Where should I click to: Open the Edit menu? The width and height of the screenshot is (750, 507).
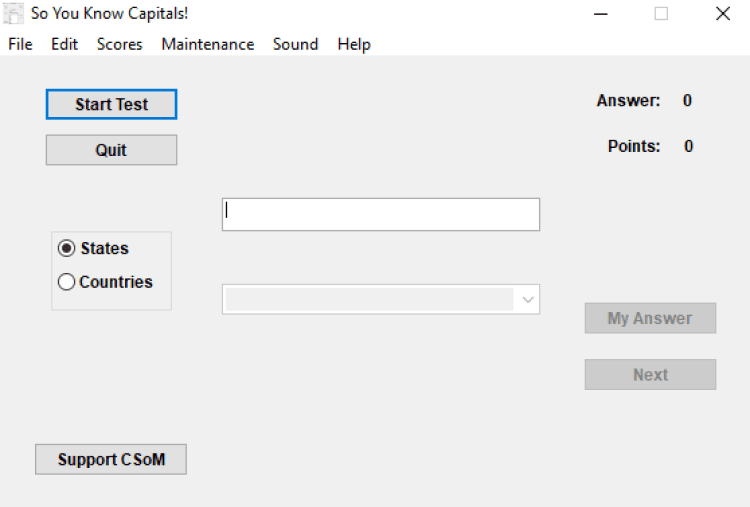pos(64,44)
